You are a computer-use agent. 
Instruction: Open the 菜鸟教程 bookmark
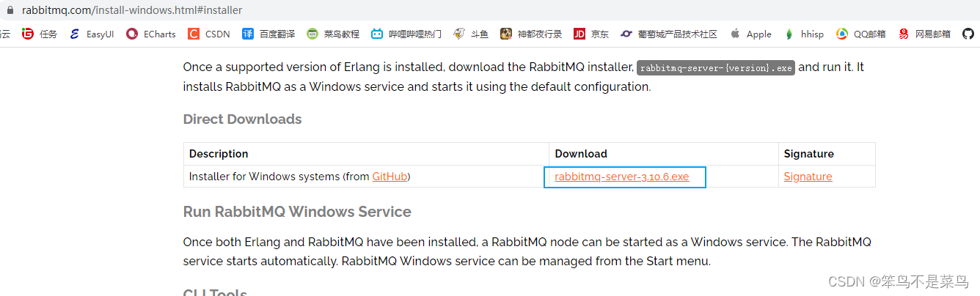coord(333,34)
